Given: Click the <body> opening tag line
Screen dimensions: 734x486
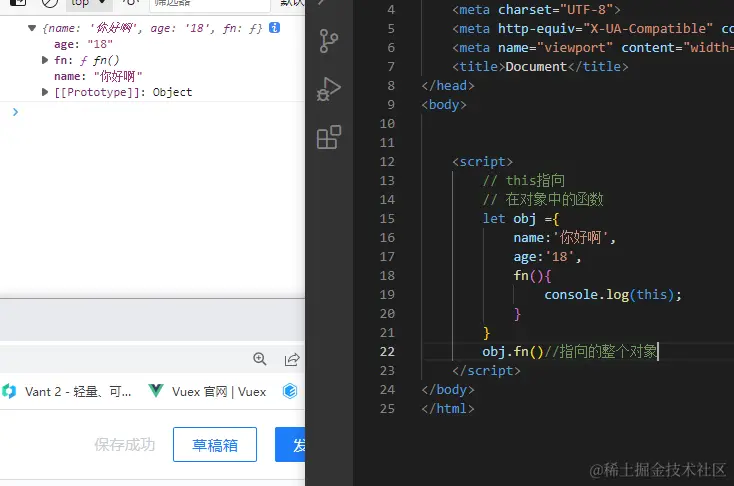Looking at the screenshot, I should (x=444, y=104).
